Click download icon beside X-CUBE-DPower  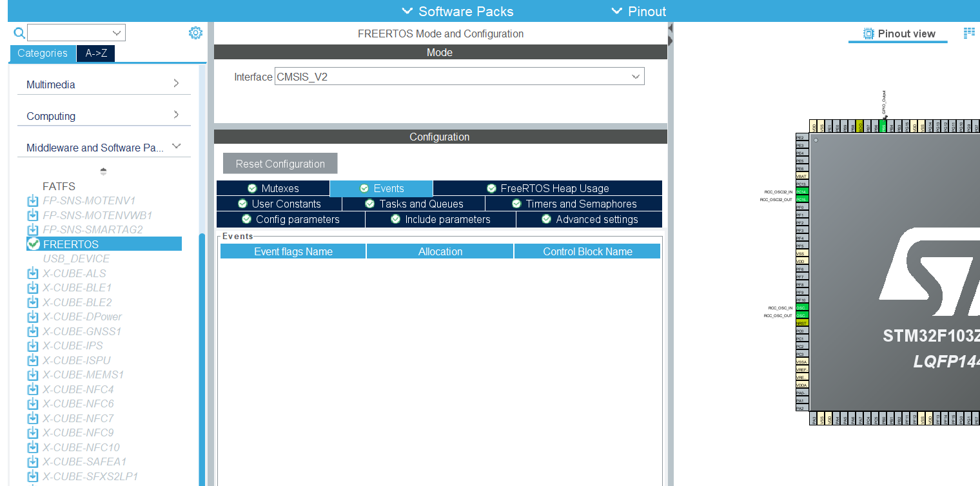33,316
